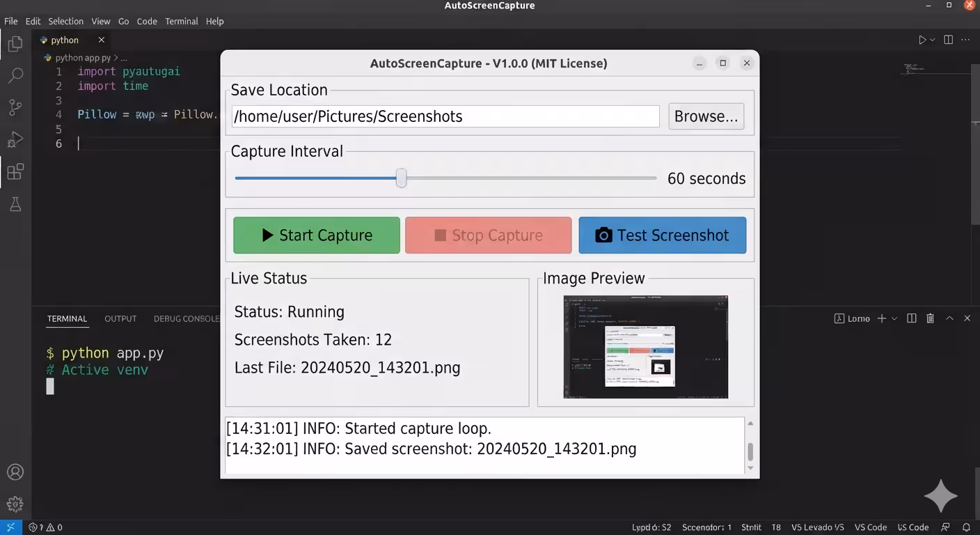
Task: Click the log area vertical scrollbar
Action: (750, 446)
